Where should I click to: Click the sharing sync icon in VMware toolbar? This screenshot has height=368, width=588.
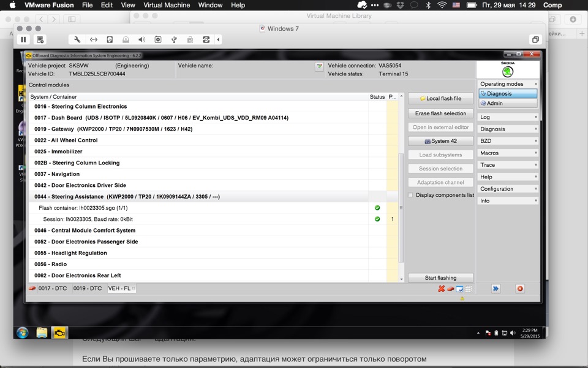tap(206, 39)
